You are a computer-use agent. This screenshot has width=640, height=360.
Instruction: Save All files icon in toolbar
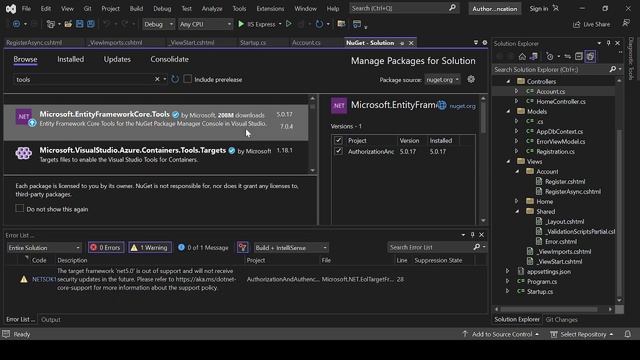pyautogui.click(x=91, y=24)
